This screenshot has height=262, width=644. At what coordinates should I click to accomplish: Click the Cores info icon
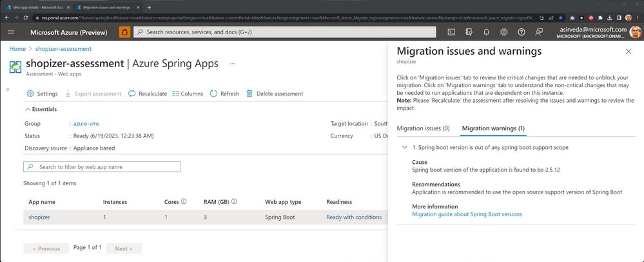[x=184, y=201]
